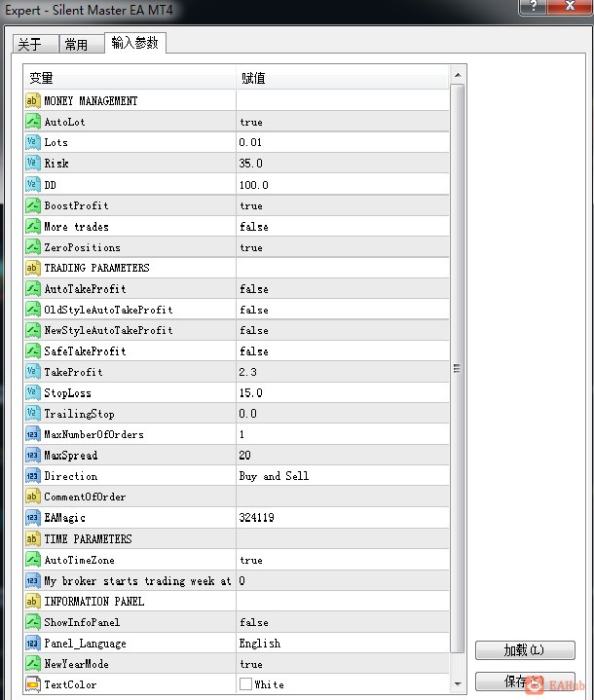
Task: Click the AutoLot boolean icon
Action: (x=32, y=122)
